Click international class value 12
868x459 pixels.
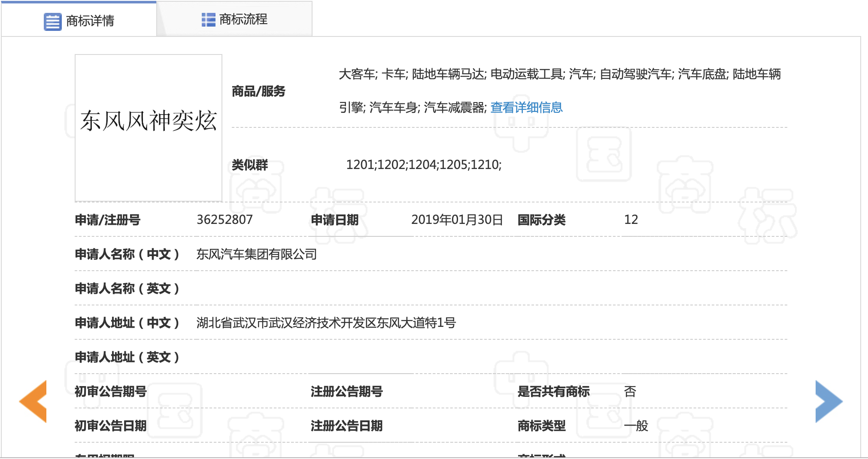click(x=631, y=220)
